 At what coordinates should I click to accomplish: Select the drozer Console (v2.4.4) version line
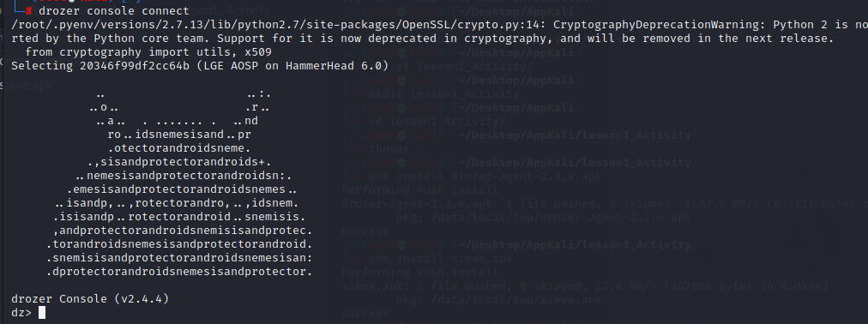pyautogui.click(x=90, y=299)
